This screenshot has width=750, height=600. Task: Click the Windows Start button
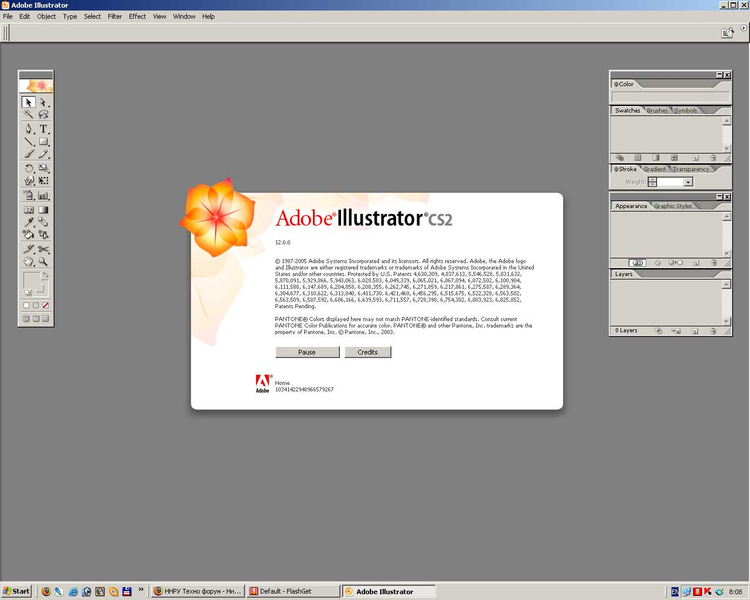click(x=16, y=591)
